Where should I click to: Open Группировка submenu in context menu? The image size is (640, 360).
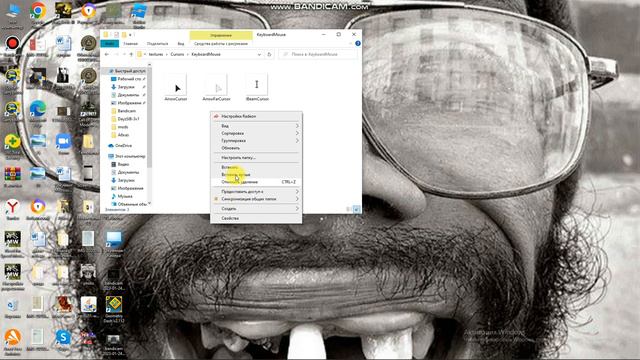(256, 140)
